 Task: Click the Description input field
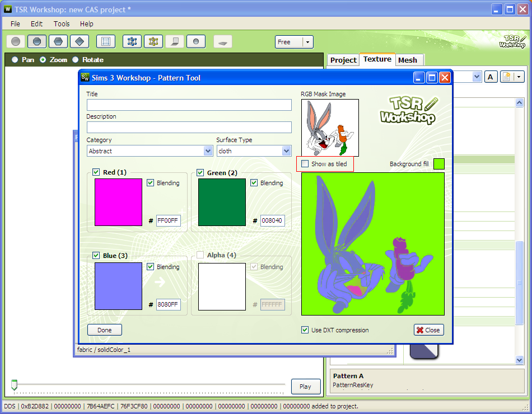pyautogui.click(x=189, y=127)
